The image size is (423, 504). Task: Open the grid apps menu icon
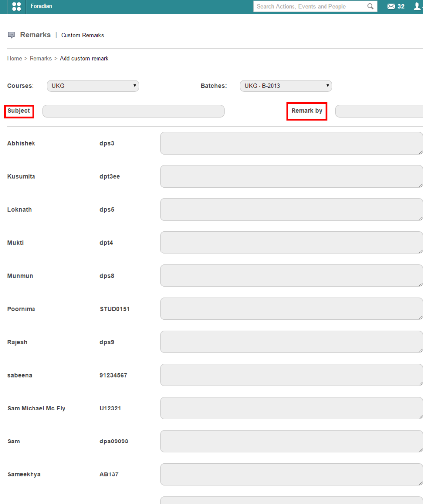pyautogui.click(x=16, y=7)
